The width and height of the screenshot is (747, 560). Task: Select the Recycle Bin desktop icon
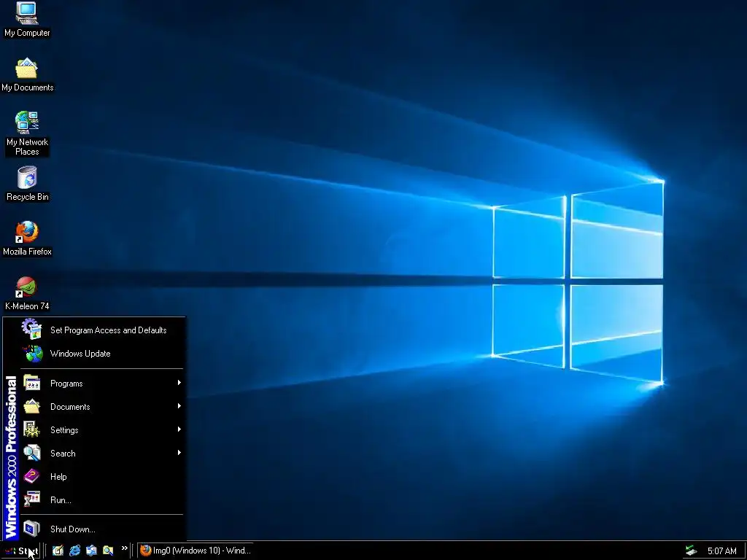pyautogui.click(x=27, y=184)
